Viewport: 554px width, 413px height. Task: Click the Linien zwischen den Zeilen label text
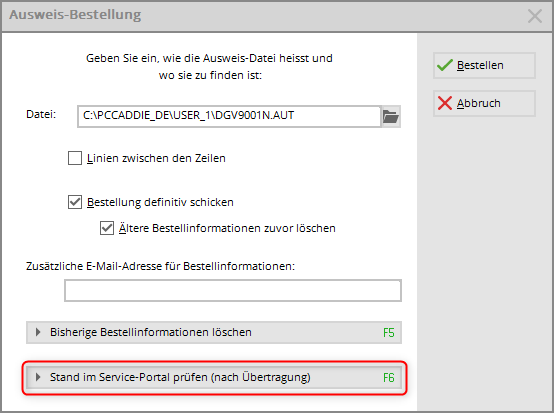point(156,158)
